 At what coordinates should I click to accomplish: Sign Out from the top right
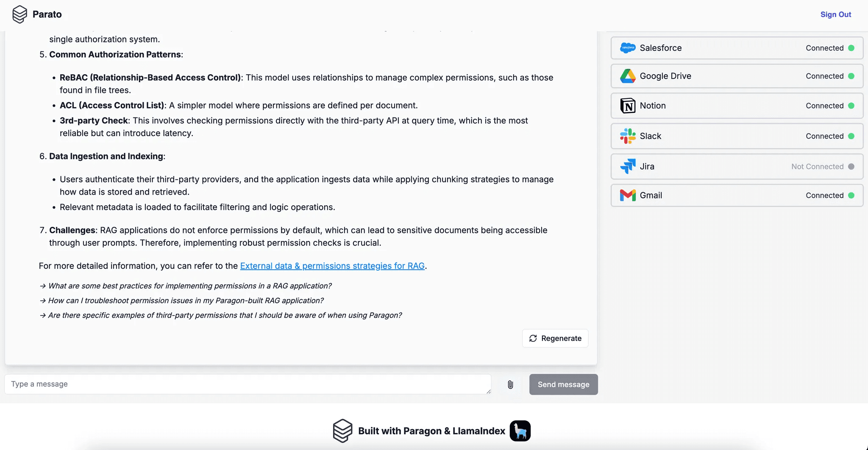(835, 14)
